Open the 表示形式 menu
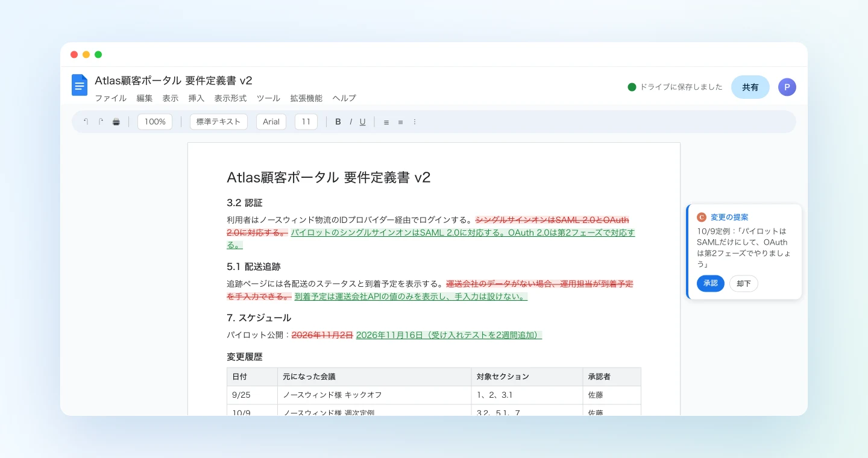The width and height of the screenshot is (868, 458). 230,98
